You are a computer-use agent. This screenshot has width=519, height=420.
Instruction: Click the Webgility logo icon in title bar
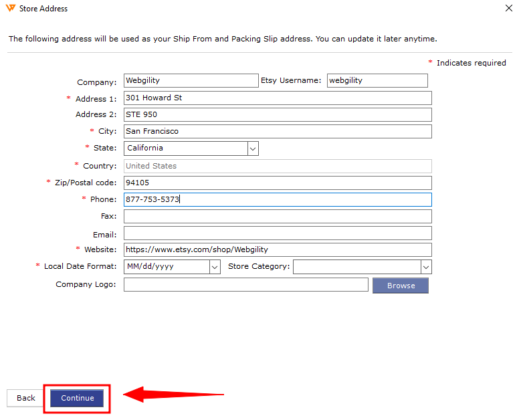point(11,8)
